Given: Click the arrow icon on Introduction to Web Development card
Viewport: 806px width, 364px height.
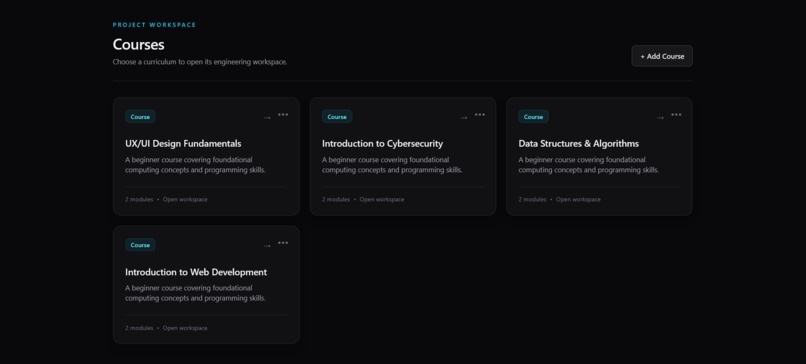Looking at the screenshot, I should coord(267,246).
